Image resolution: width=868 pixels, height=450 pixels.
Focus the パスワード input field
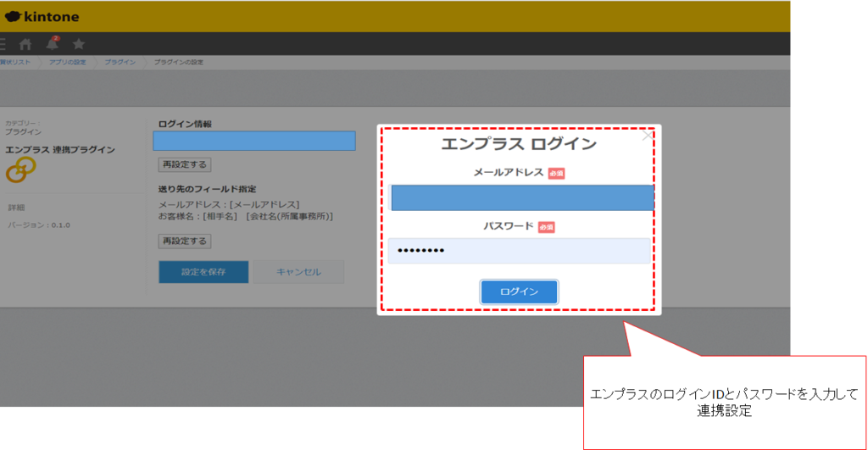click(519, 251)
